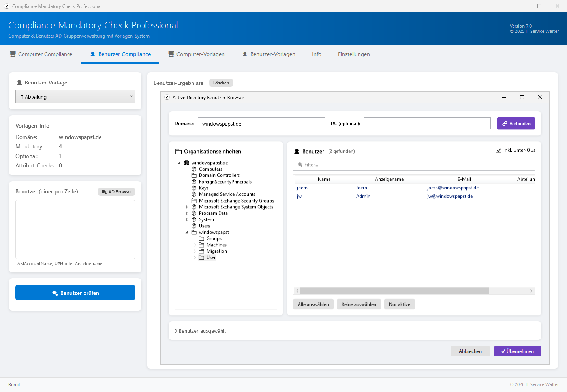Image resolution: width=567 pixels, height=392 pixels.
Task: Click the windowspapst.de domain root icon
Action: pyautogui.click(x=186, y=163)
